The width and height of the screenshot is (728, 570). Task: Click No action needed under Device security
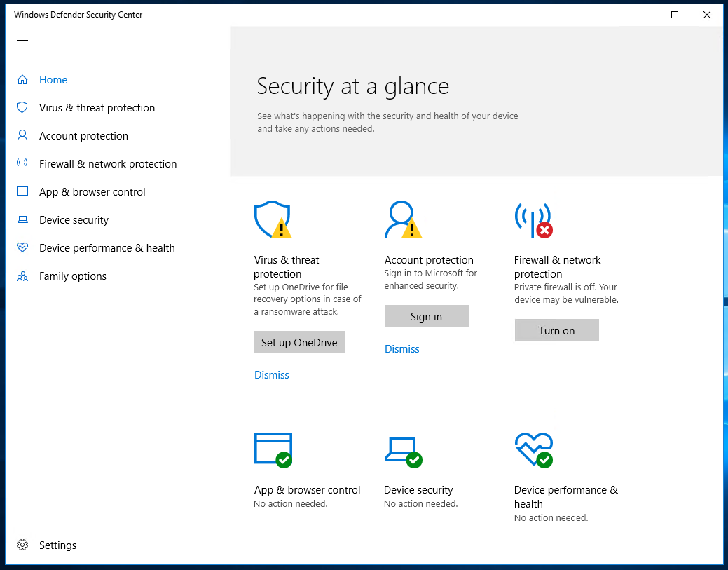click(x=420, y=503)
